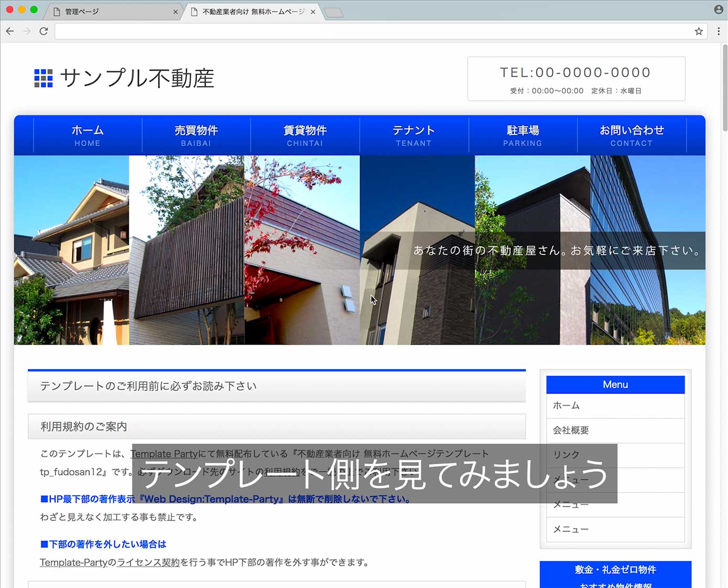Open リンク in sidebar Menu

coord(615,455)
